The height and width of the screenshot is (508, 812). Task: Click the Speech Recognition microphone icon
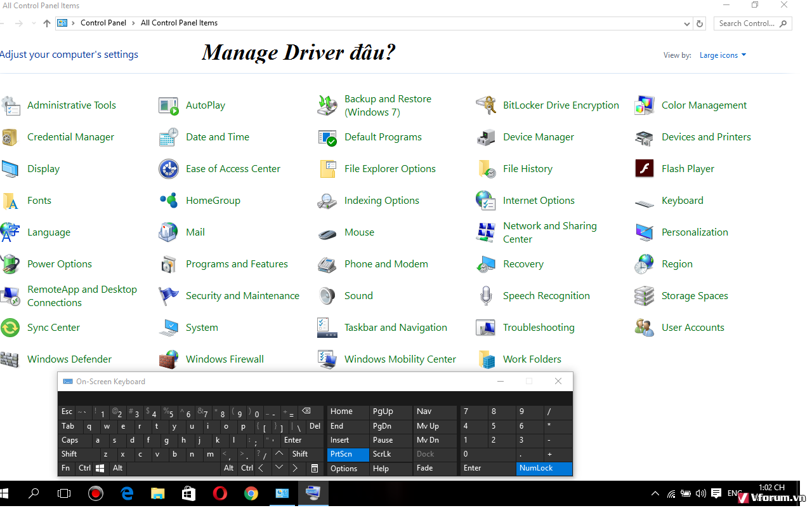[x=486, y=296]
